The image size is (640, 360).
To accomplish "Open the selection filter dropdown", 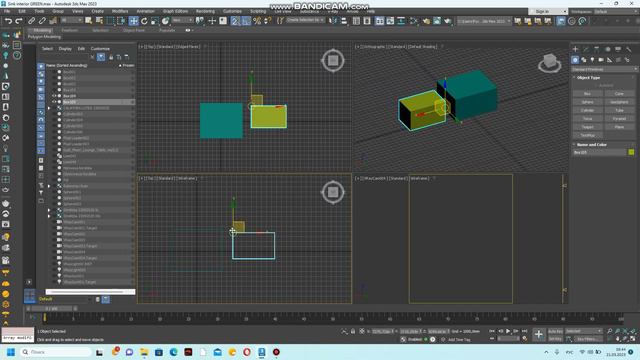I will click(x=72, y=20).
